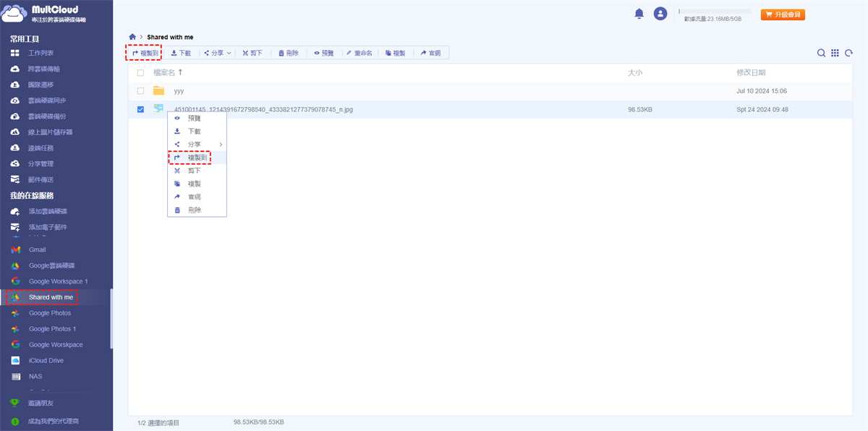Open Google Workspace 1 in the sidebar
868x431 pixels.
click(58, 281)
